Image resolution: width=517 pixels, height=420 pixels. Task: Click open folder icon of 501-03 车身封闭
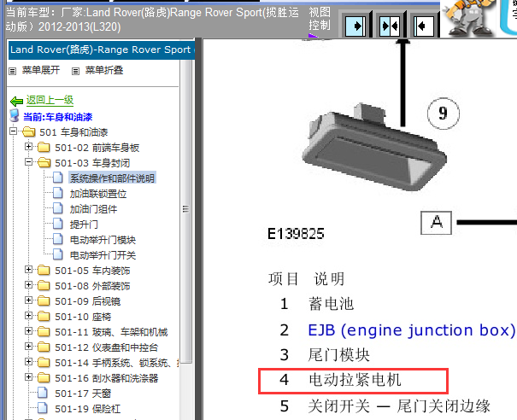[x=44, y=162]
